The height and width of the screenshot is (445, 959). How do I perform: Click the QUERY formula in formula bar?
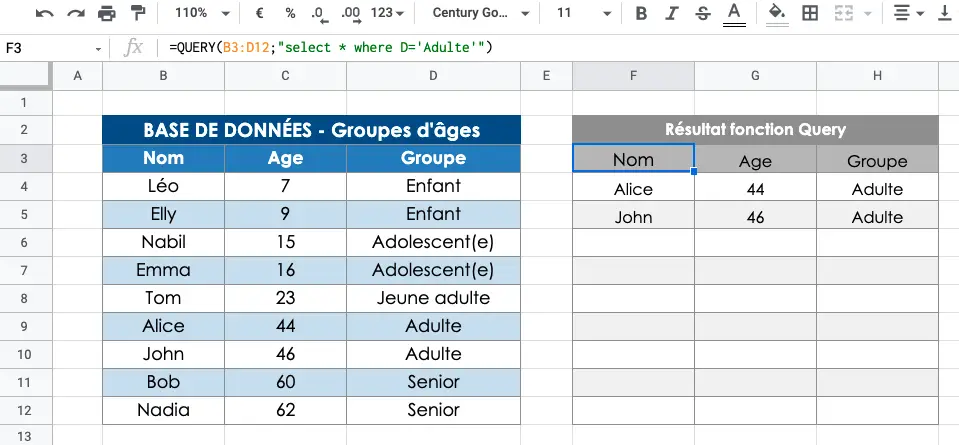[x=331, y=48]
